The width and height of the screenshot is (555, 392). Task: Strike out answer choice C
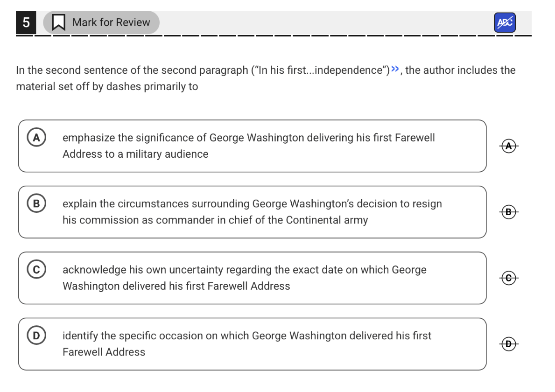pos(509,278)
